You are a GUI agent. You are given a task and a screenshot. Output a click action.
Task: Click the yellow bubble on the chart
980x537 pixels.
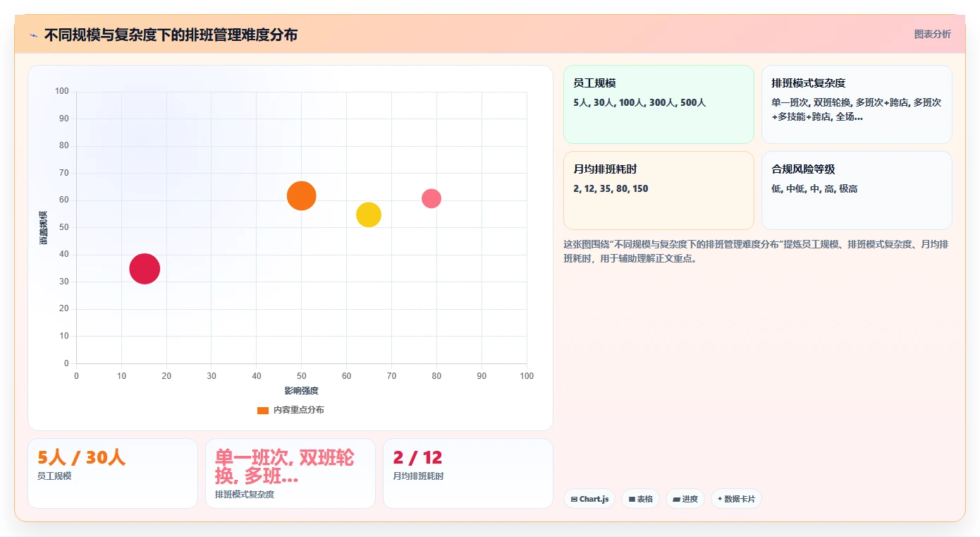(x=368, y=215)
